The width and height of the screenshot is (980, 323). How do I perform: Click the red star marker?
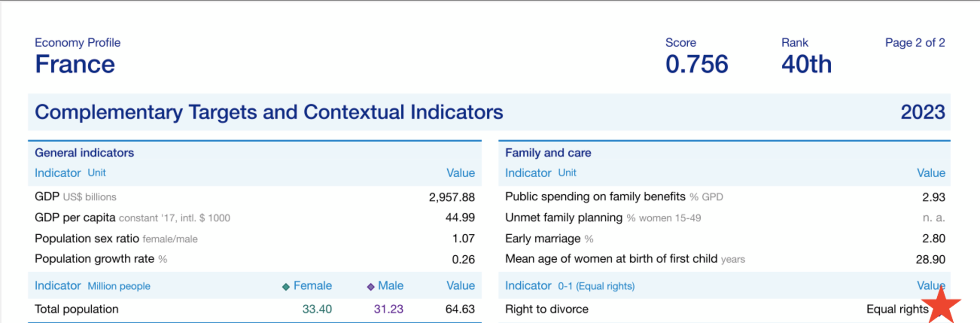(941, 306)
